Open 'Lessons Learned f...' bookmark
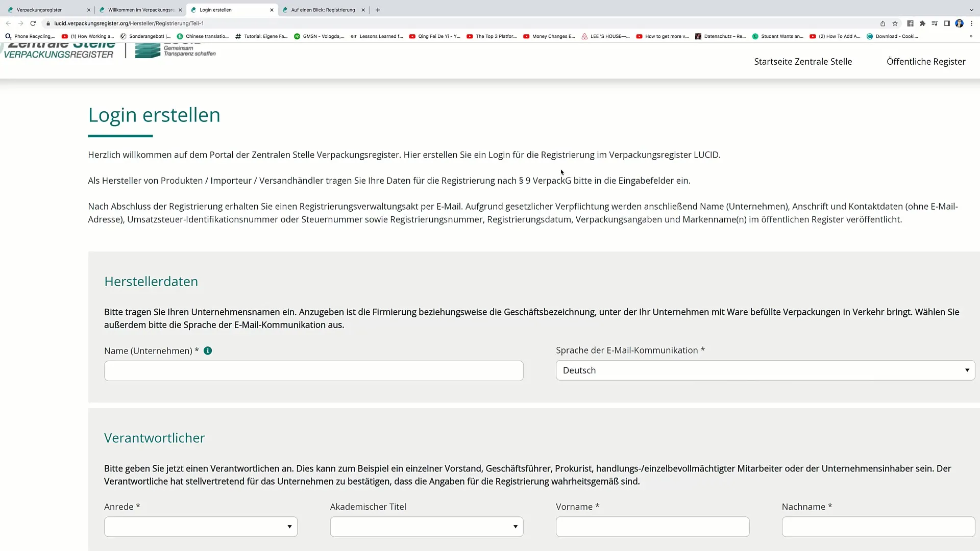This screenshot has height=551, width=980. click(377, 36)
